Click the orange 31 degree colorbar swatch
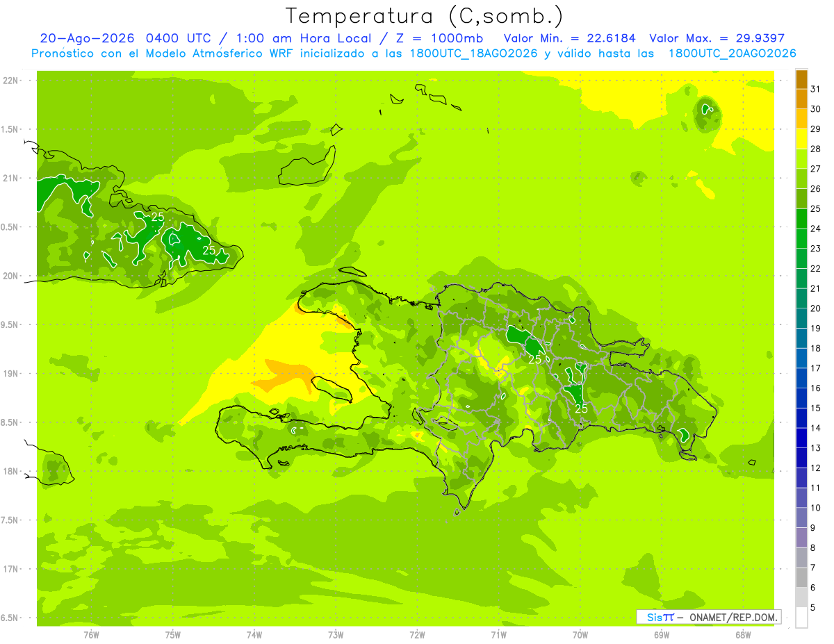Image resolution: width=834 pixels, height=644 pixels. 801,80
